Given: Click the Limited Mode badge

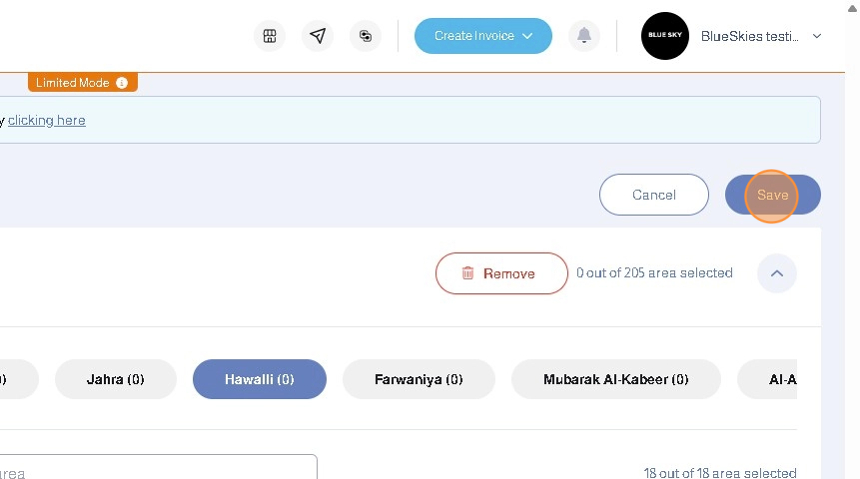Looking at the screenshot, I should [x=72, y=83].
